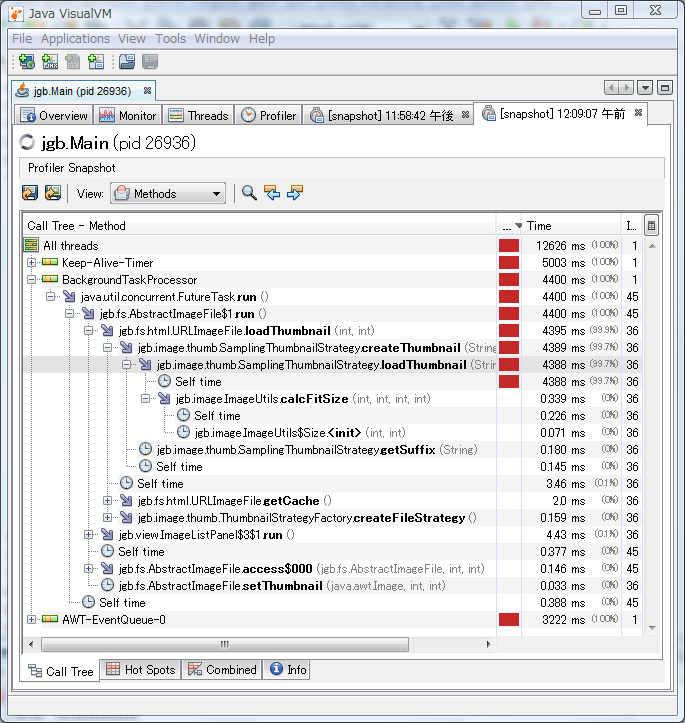This screenshot has height=723, width=685.
Task: Click the disabled Save toolbar icon
Action: (150, 61)
